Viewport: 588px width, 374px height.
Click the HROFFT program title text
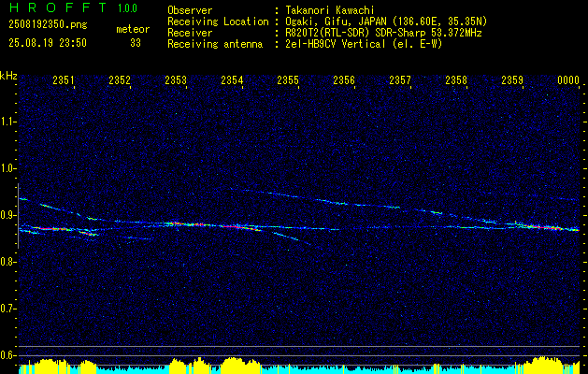tap(58, 7)
